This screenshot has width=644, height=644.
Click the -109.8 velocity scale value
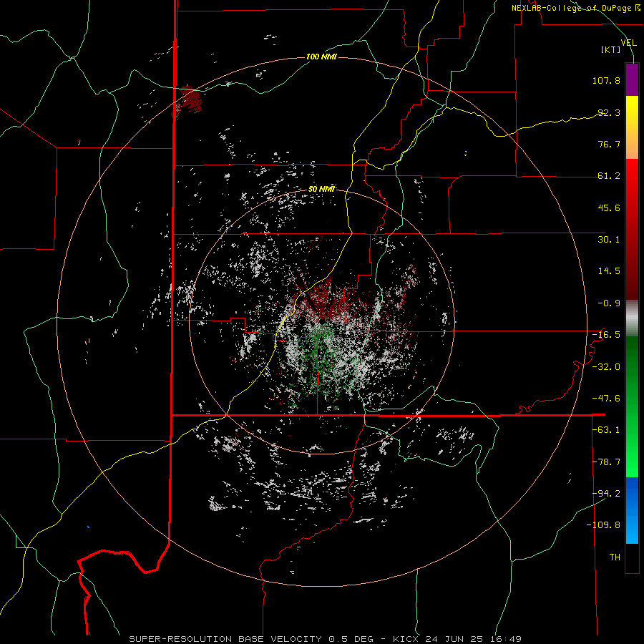click(603, 525)
